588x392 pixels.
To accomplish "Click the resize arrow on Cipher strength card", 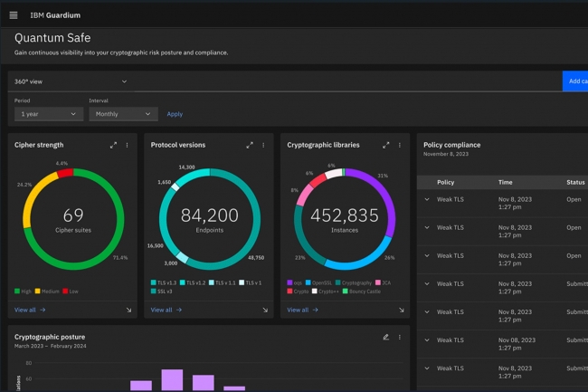I will click(x=128, y=310).
